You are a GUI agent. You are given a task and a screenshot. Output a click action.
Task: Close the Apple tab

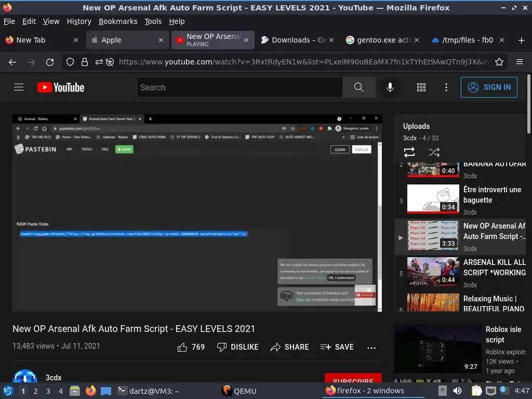[161, 40]
